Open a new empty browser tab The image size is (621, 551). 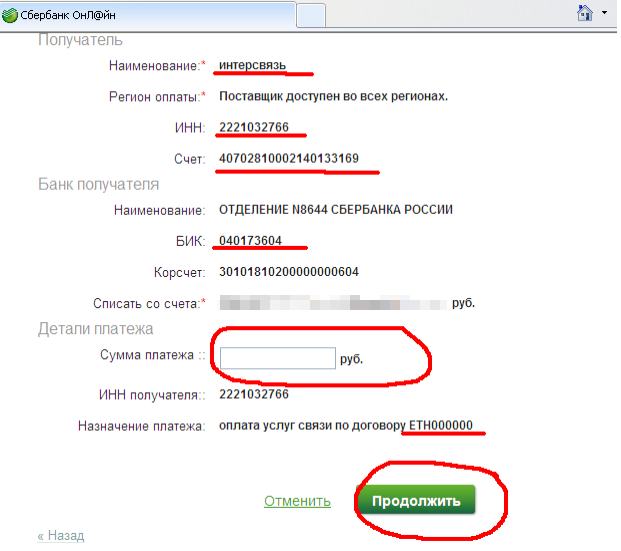click(311, 16)
